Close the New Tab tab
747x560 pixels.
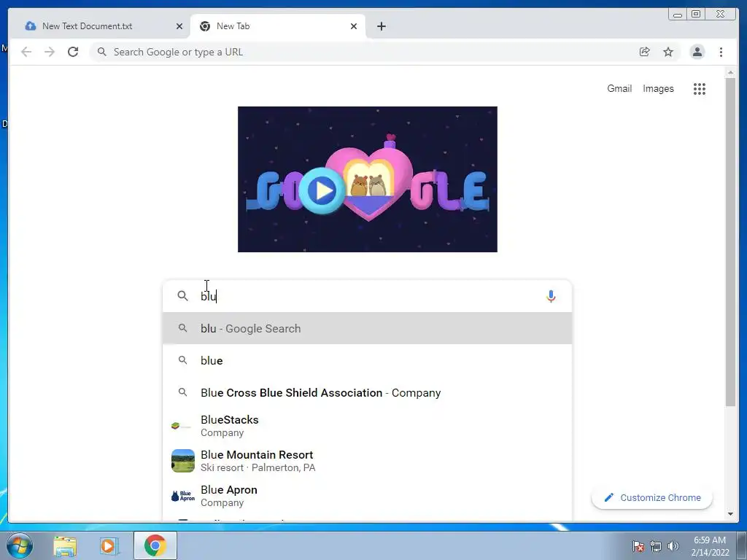coord(354,26)
